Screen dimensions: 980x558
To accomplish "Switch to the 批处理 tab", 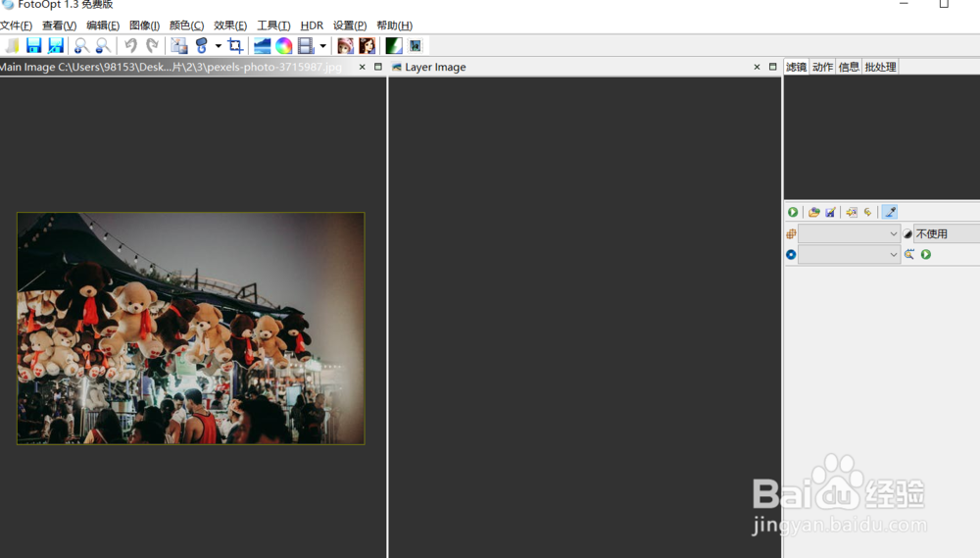I will (x=881, y=67).
